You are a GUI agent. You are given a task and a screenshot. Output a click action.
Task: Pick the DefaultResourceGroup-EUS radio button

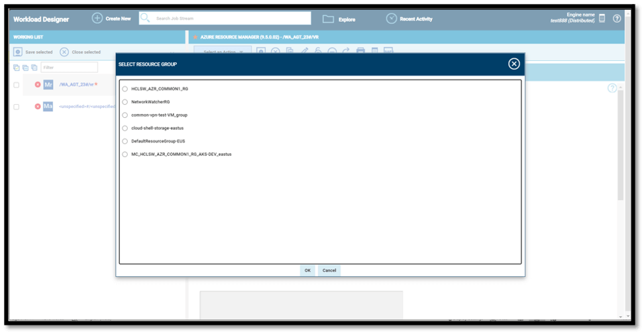(125, 141)
